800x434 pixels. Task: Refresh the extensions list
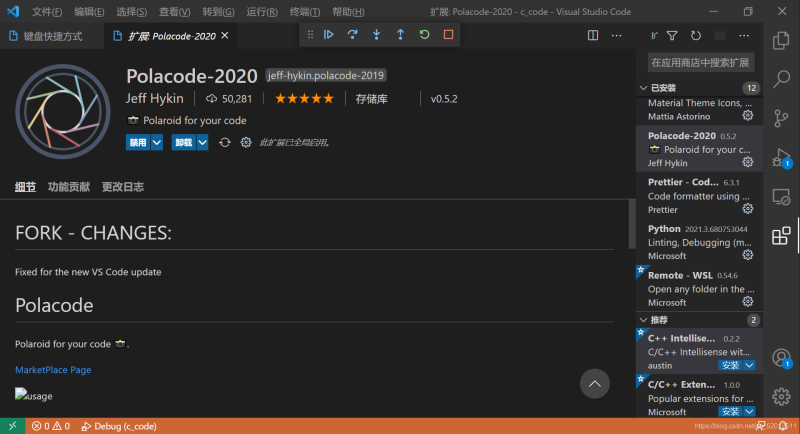(695, 35)
